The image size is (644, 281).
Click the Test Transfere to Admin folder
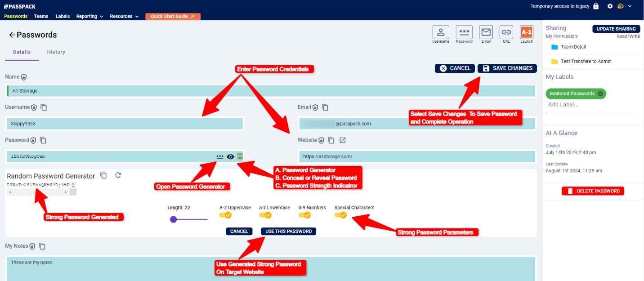click(x=581, y=61)
